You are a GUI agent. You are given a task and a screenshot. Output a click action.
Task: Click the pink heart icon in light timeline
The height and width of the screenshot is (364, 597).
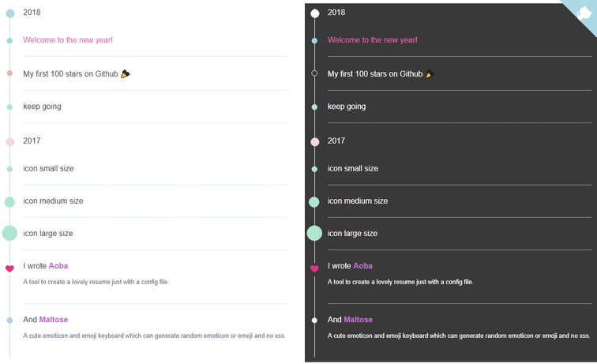9,268
